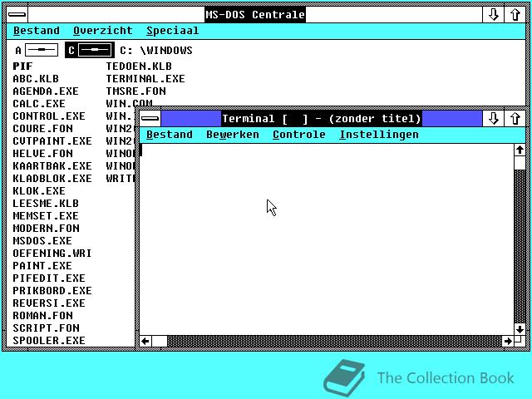Select SPOOLER.EXE in the file list

49,341
